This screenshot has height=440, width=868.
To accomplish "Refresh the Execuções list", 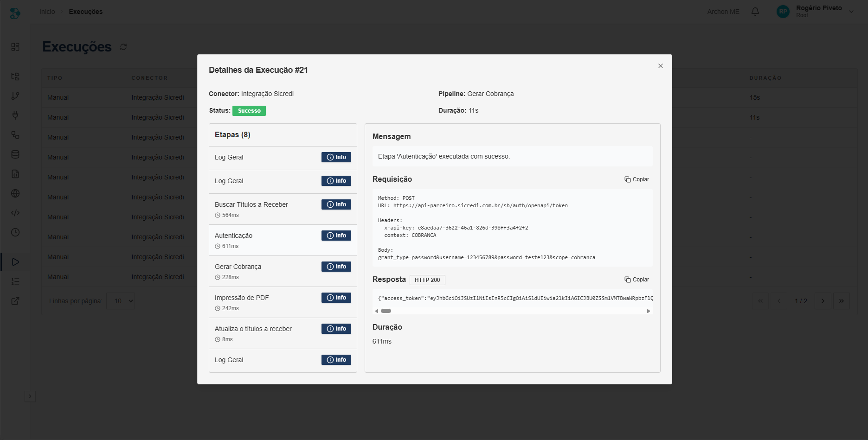I will click(x=123, y=47).
